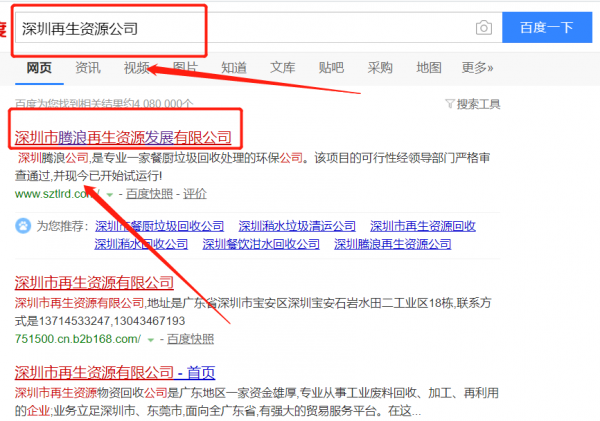The width and height of the screenshot is (600, 421).
Task: Go to the 贴吧 tab
Action: pos(331,68)
